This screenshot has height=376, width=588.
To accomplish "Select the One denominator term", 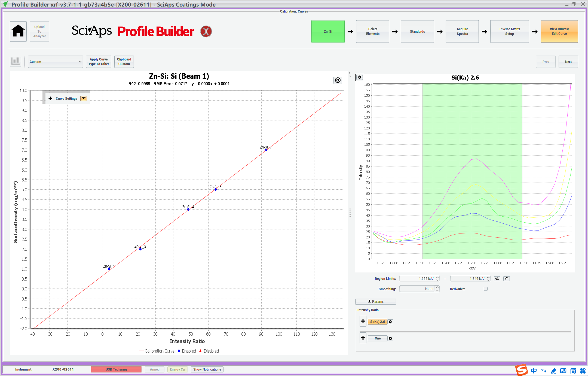I will coord(377,338).
